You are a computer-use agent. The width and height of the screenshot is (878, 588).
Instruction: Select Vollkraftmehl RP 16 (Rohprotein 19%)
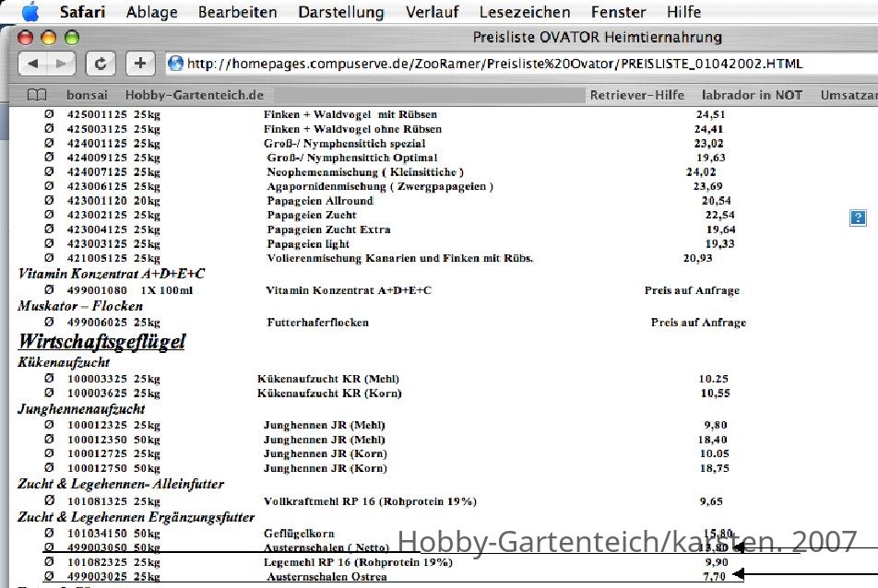point(370,501)
